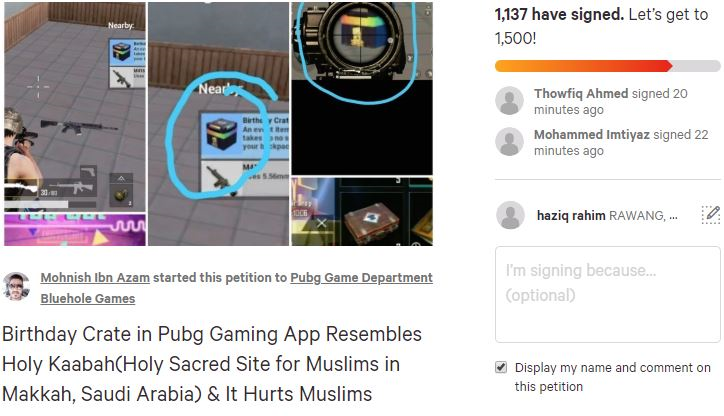
Task: Click Thowfiq Ahmed's avatar icon
Action: coord(509,100)
